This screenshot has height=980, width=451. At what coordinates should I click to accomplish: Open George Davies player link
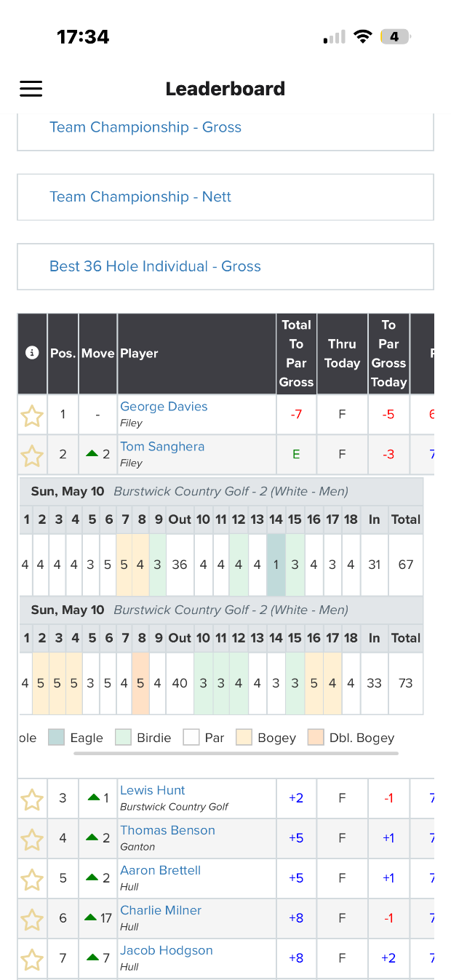click(164, 407)
